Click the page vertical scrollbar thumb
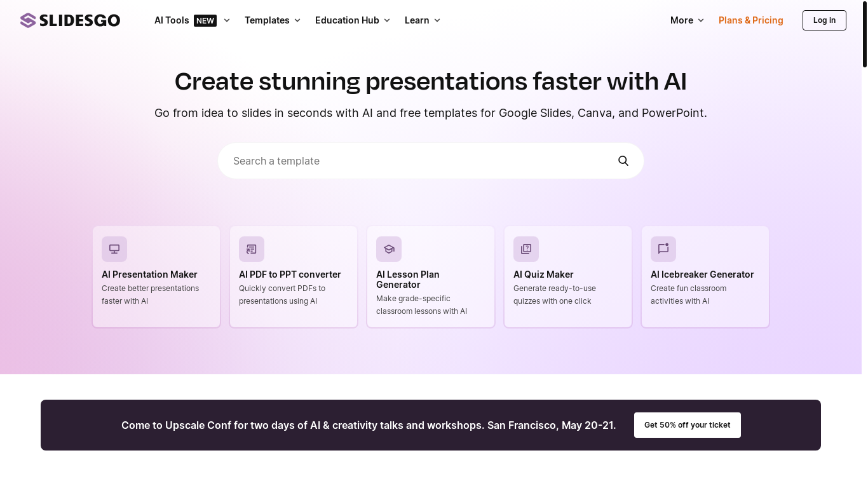The height and width of the screenshot is (488, 868). [x=865, y=34]
